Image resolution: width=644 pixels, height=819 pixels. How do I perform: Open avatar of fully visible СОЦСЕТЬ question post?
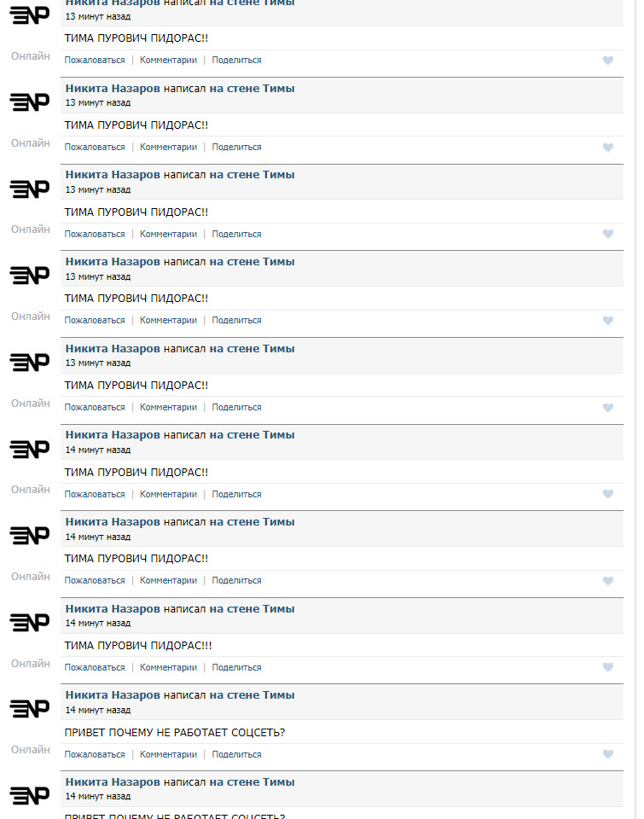30,708
